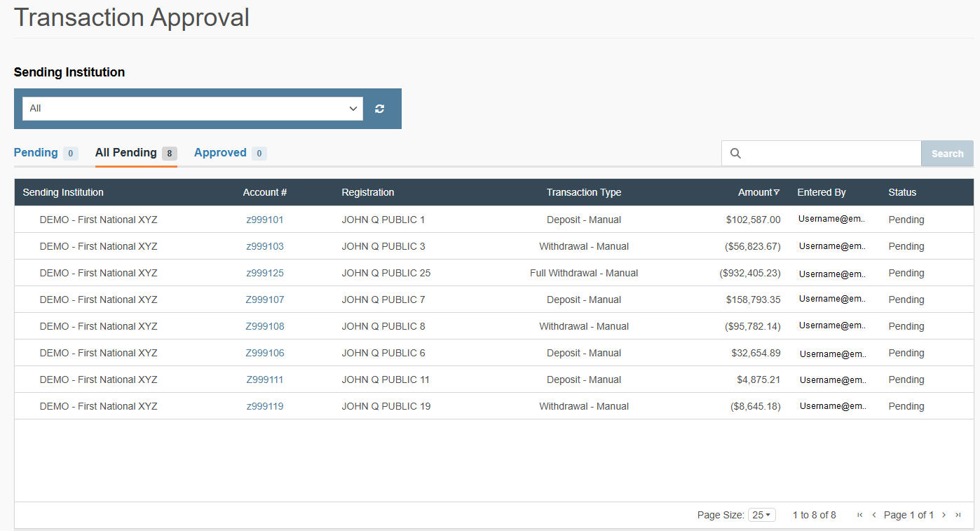
Task: Select Full Withdrawal - Manual transaction type
Action: coord(584,273)
